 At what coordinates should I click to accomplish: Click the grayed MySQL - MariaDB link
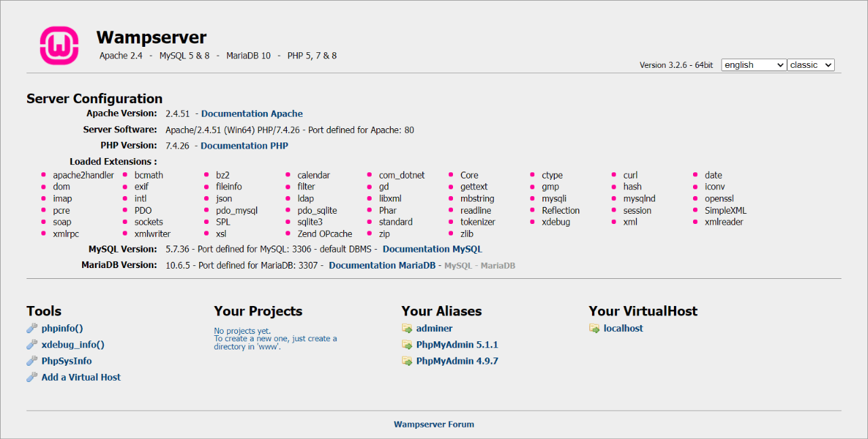point(479,266)
